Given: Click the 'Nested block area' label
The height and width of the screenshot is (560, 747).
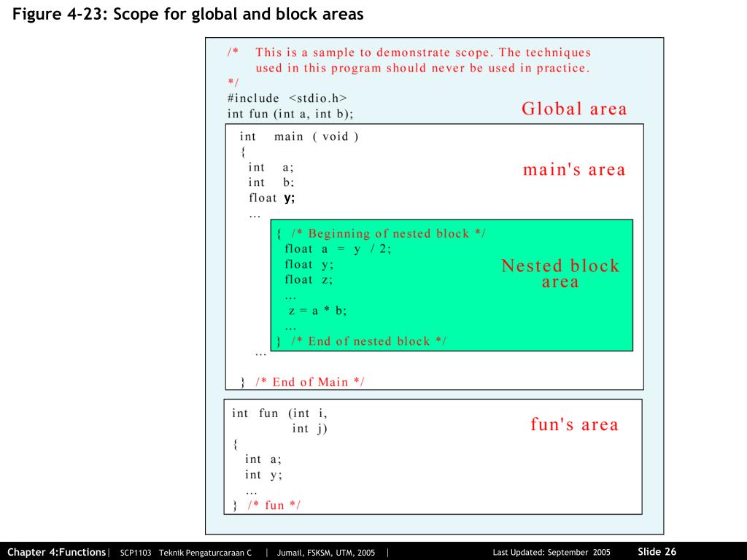Looking at the screenshot, I should pos(560,273).
